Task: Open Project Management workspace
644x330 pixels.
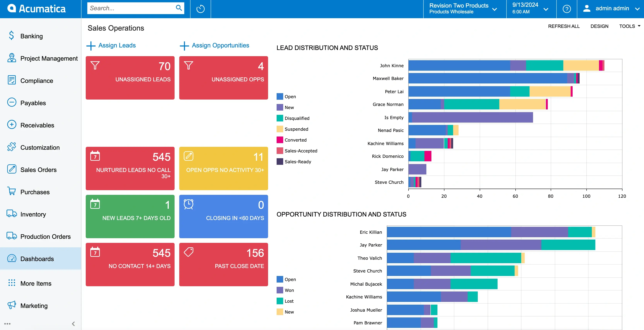Action: click(x=49, y=58)
